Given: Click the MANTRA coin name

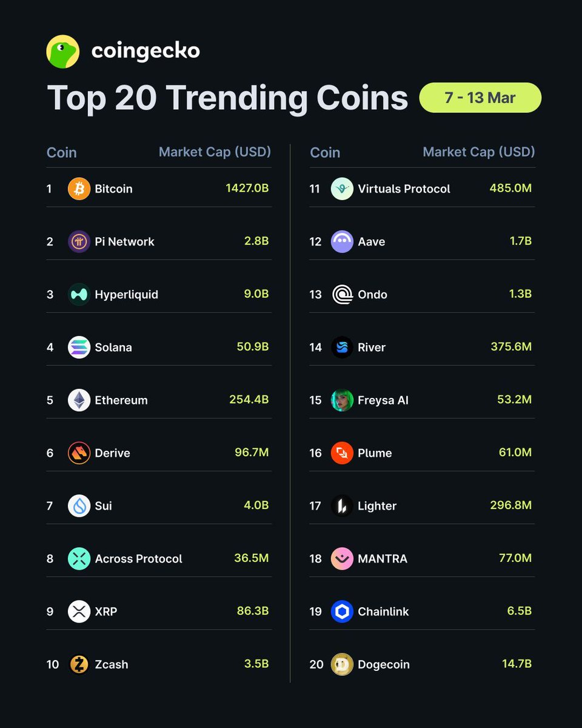Looking at the screenshot, I should [383, 559].
